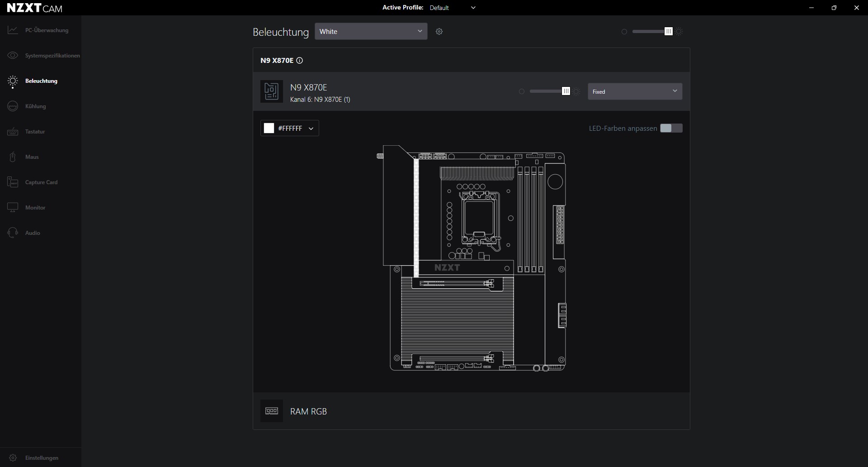Open lighting profile settings gear
Screen dimensions: 868x467
pos(439,32)
